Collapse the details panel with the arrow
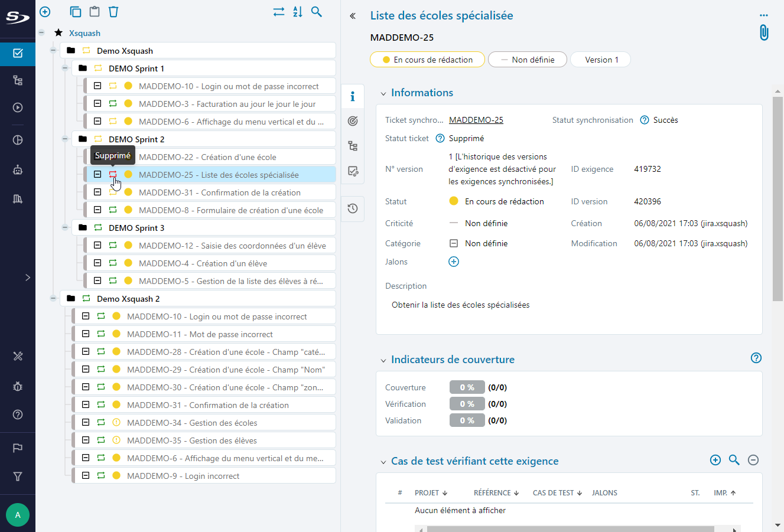Viewport: 784px width, 532px height. pyautogui.click(x=353, y=16)
